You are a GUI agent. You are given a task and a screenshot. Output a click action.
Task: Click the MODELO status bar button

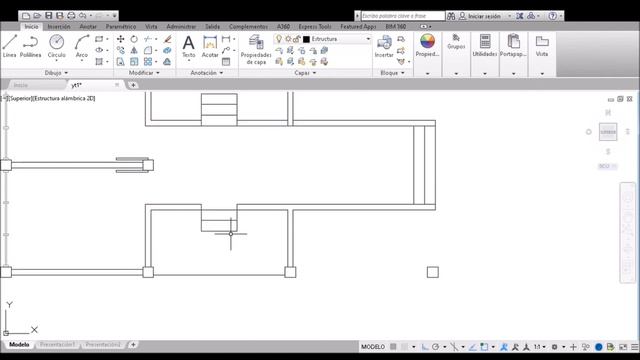pos(373,347)
